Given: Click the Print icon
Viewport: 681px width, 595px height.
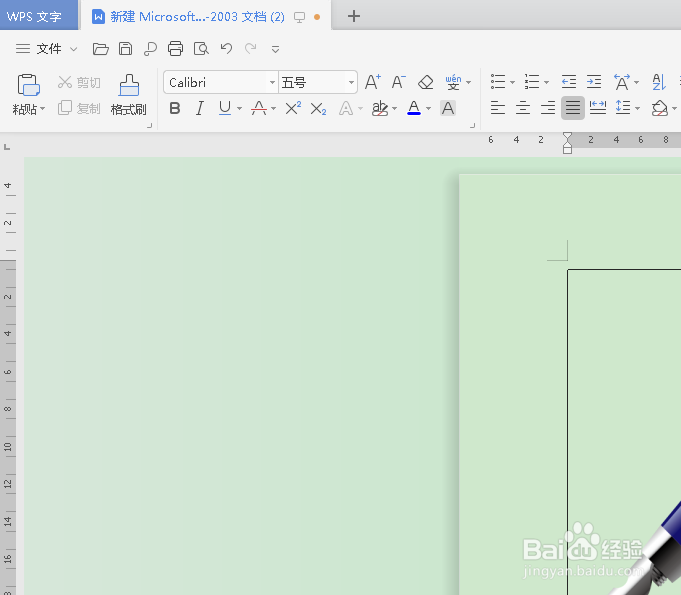Looking at the screenshot, I should (x=175, y=49).
